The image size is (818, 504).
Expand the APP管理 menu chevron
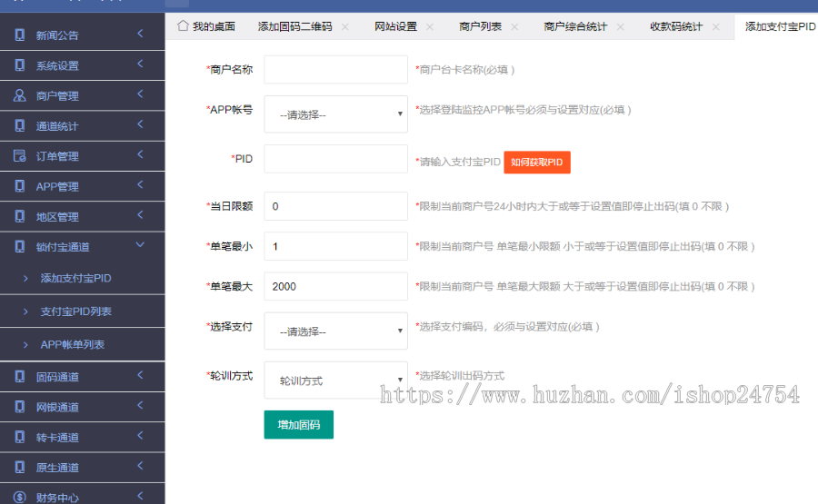[140, 184]
